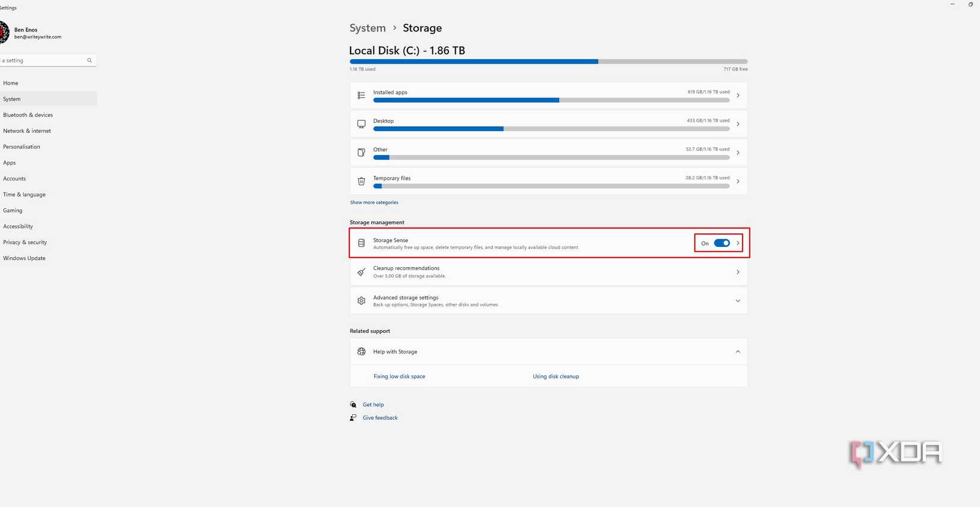
Task: Click the Find a setting search box
Action: point(48,60)
